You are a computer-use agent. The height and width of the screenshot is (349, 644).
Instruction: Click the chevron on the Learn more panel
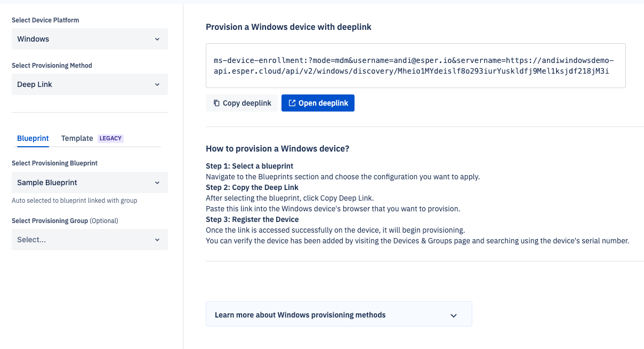[454, 315]
